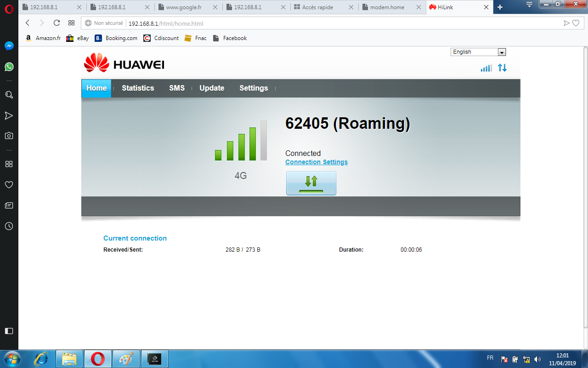This screenshot has height=368, width=588.
Task: Open WhatsApp in the Opera sidebar
Action: 9,67
